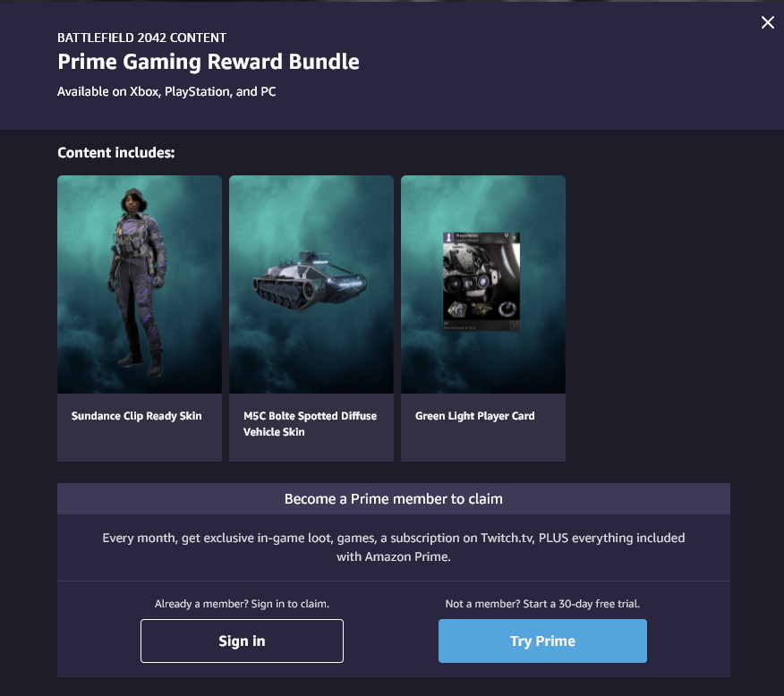The width and height of the screenshot is (784, 696).
Task: Click the M5C Bolte tank image
Action: pyautogui.click(x=311, y=284)
